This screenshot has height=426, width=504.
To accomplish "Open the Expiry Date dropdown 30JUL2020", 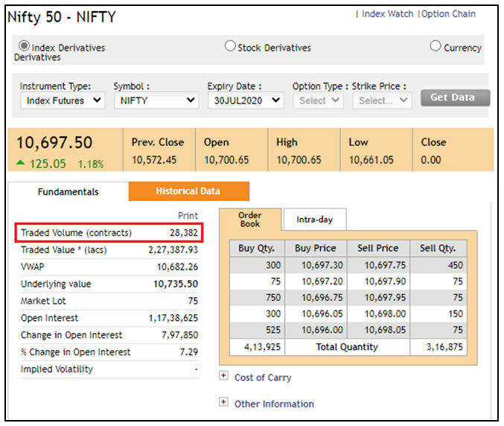I will [246, 101].
